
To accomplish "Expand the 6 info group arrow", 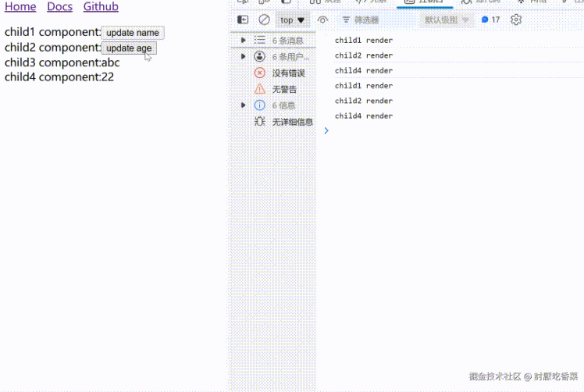I will 244,105.
